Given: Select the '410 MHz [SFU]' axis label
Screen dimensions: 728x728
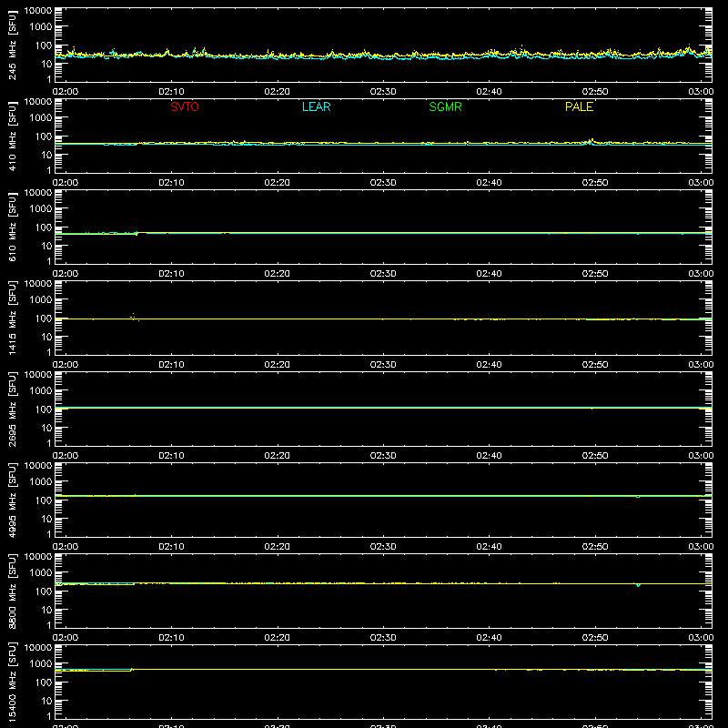Looking at the screenshot, I should click(x=12, y=136).
